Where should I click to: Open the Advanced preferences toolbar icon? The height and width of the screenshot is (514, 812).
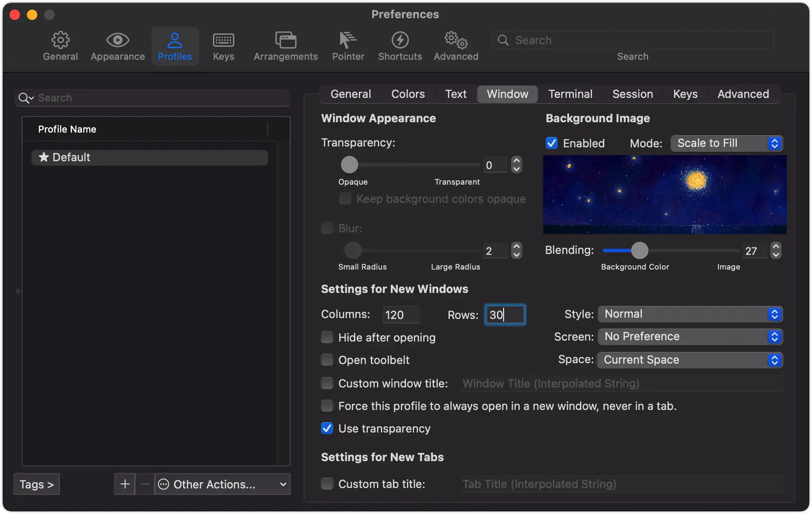click(456, 46)
